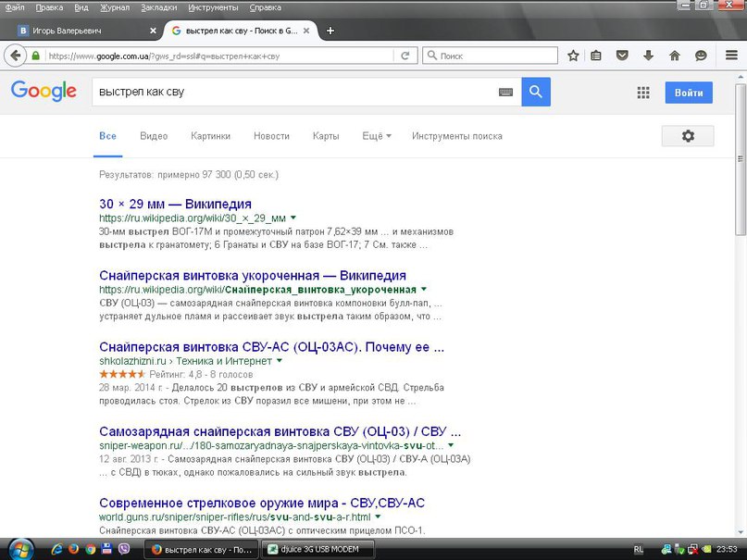Viewport: 747px width, 560px height.
Task: Go to the home page icon
Action: [674, 56]
